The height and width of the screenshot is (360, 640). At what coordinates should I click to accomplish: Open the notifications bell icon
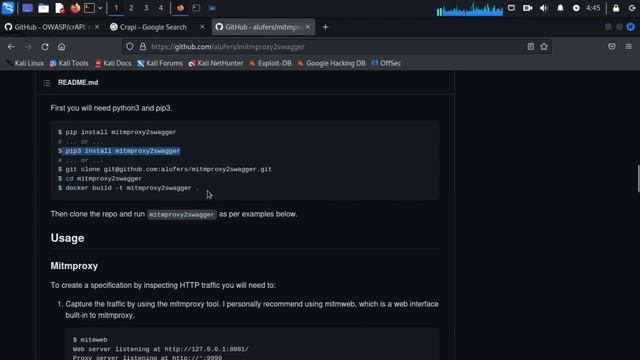(560, 8)
